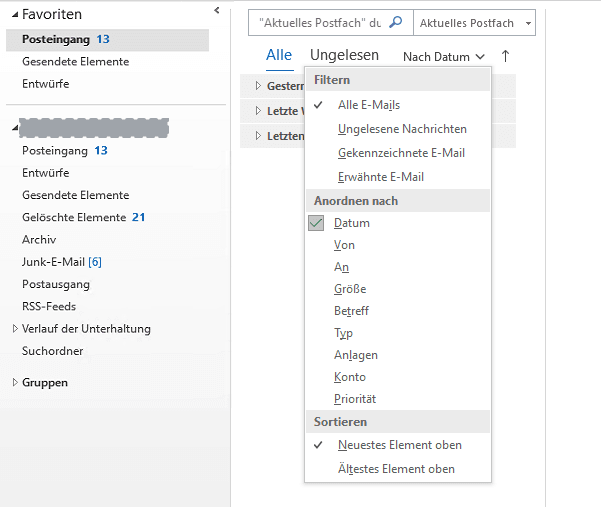Click the search magnifier icon
The height and width of the screenshot is (507, 601).
pos(395,23)
